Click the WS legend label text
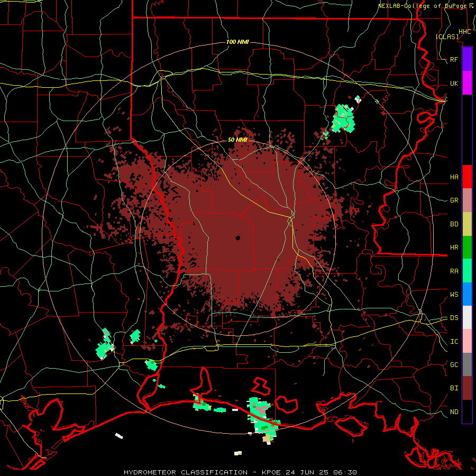The width and height of the screenshot is (476, 476). point(454,294)
